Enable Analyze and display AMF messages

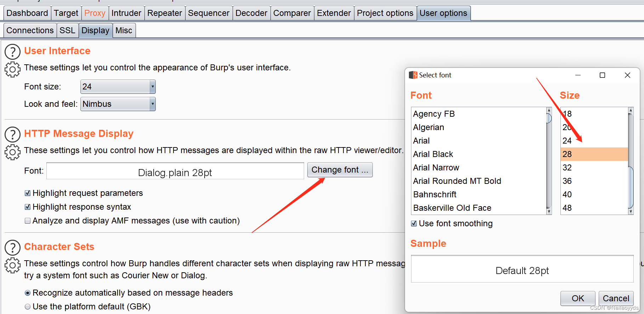pyautogui.click(x=28, y=221)
